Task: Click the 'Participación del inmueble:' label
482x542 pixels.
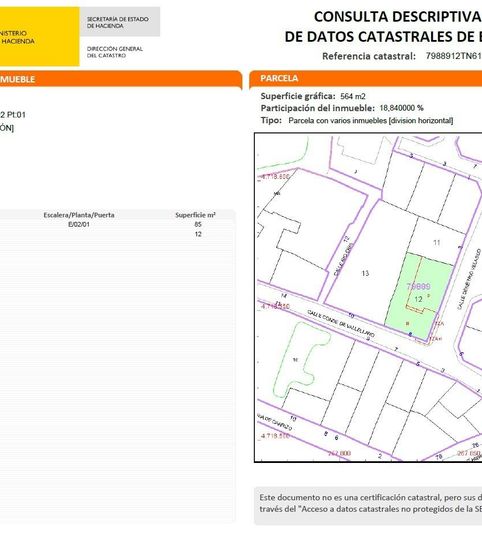Action: click(317, 108)
